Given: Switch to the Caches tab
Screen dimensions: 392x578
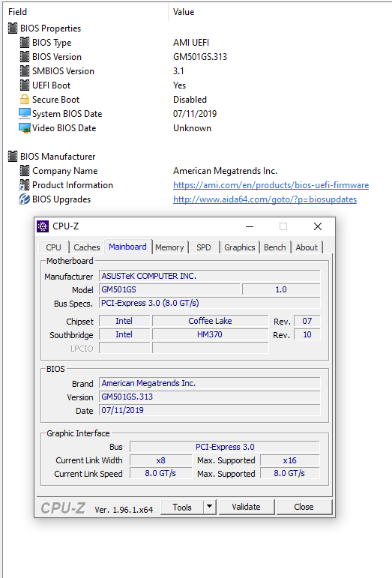Looking at the screenshot, I should click(87, 247).
